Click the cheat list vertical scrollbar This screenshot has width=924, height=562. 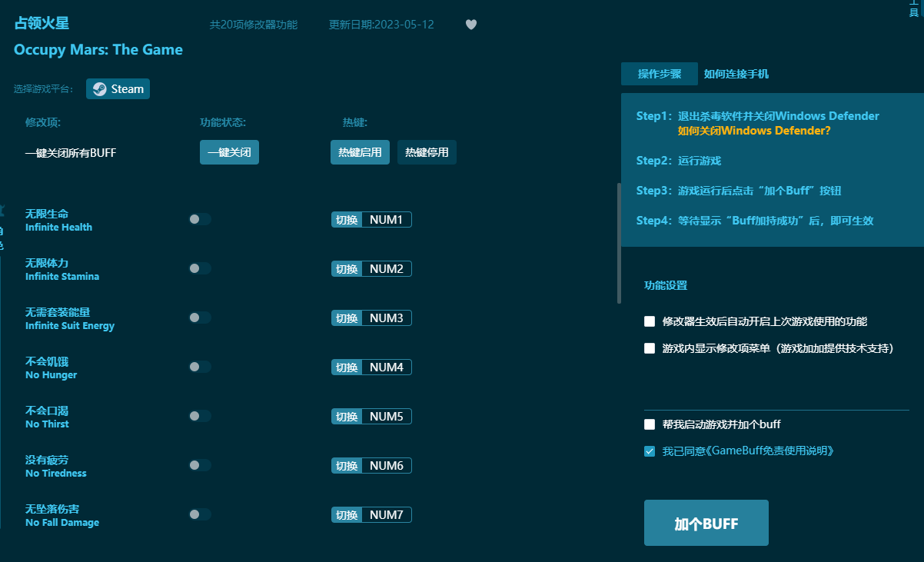click(x=619, y=244)
